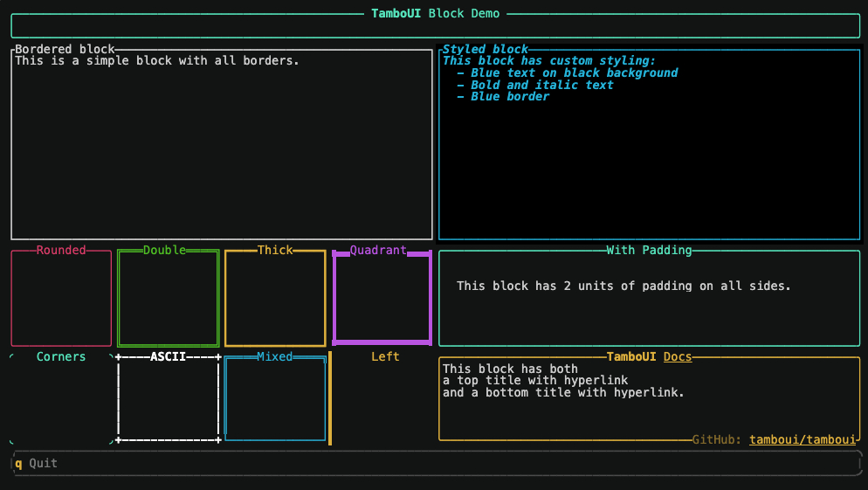Click the blue Mixed border block

275,398
